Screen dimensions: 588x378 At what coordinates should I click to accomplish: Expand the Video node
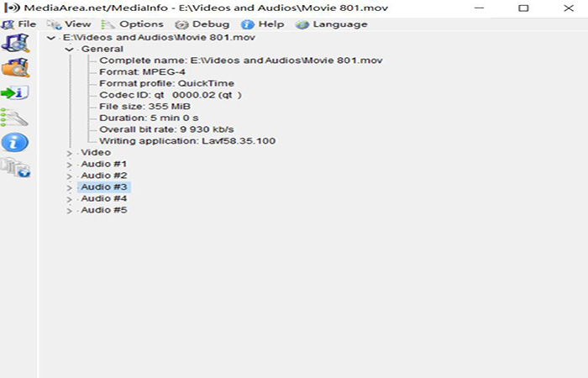click(69, 154)
